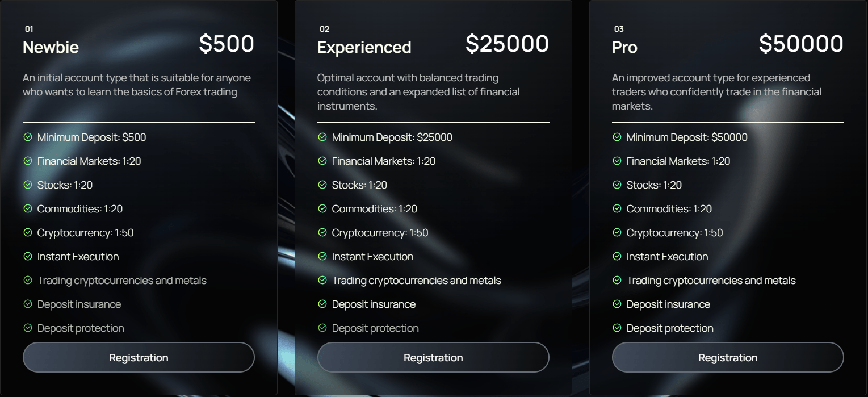Click dimmed check icon by Experienced Deposit protection
Viewport: 868px width, 397px height.
click(x=322, y=328)
